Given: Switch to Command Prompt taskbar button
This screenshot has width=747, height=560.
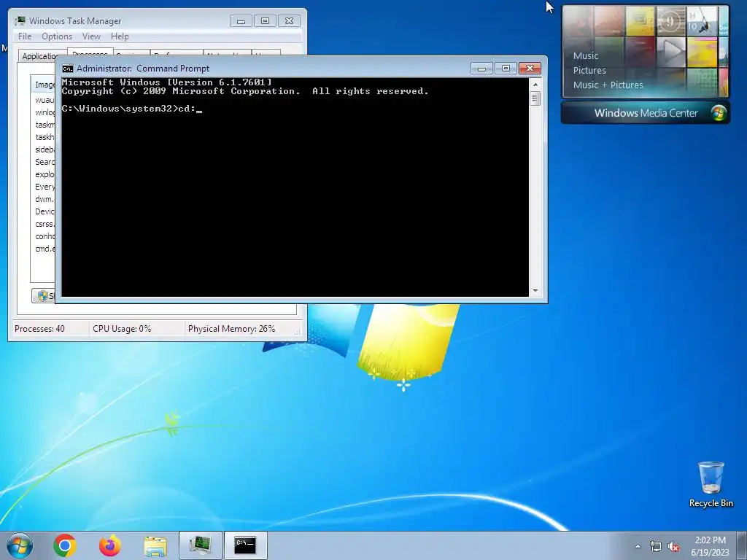Looking at the screenshot, I should [245, 545].
